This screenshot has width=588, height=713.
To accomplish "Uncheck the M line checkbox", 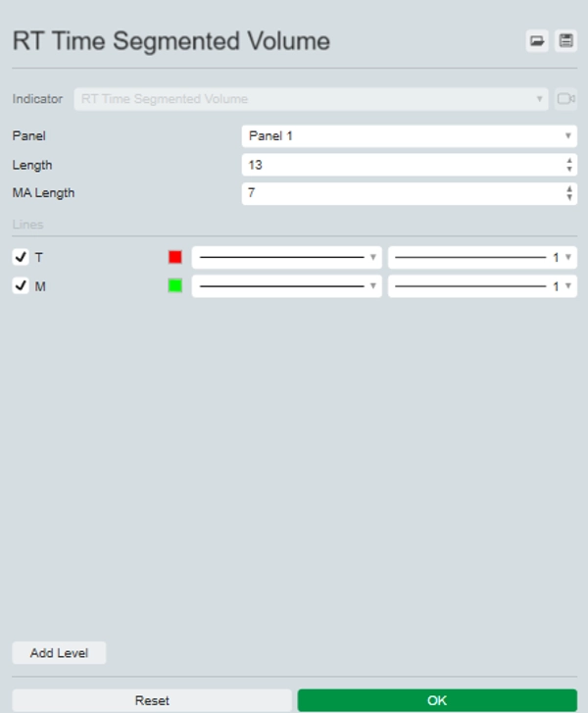I will pyautogui.click(x=21, y=285).
